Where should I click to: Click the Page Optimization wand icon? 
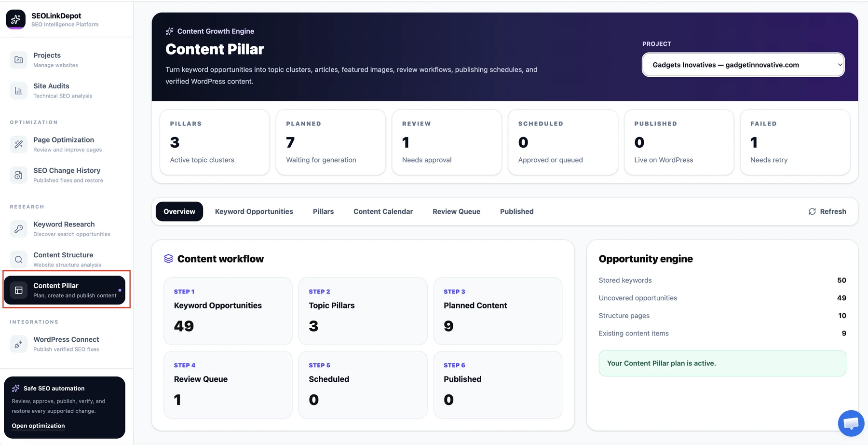pos(18,144)
